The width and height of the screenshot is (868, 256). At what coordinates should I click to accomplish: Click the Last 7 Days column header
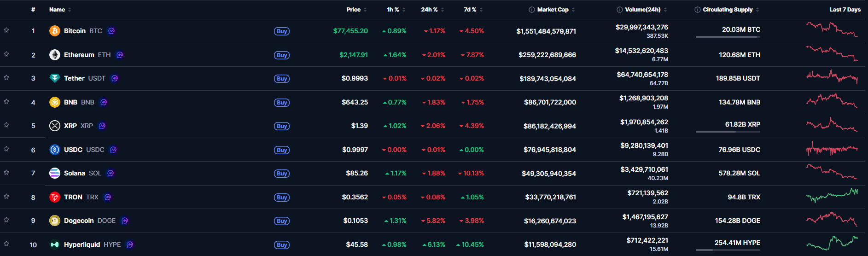coord(845,10)
